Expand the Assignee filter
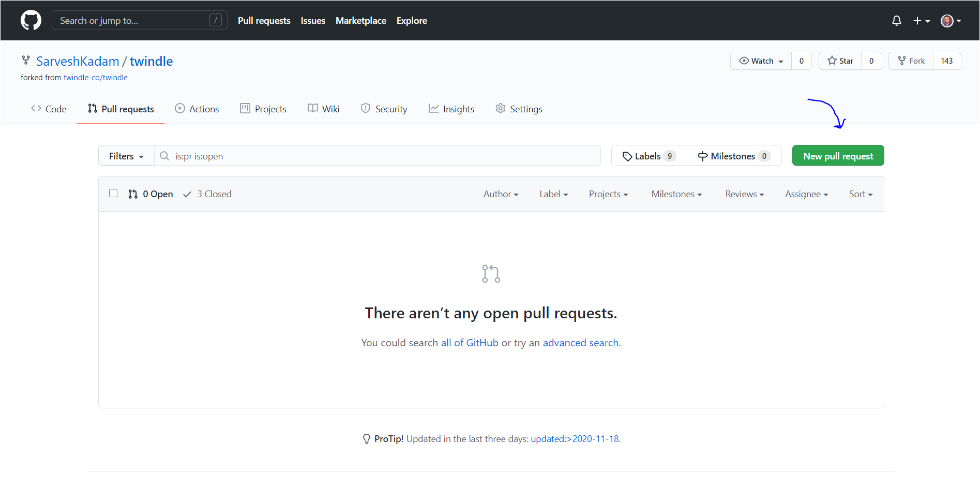 click(806, 194)
